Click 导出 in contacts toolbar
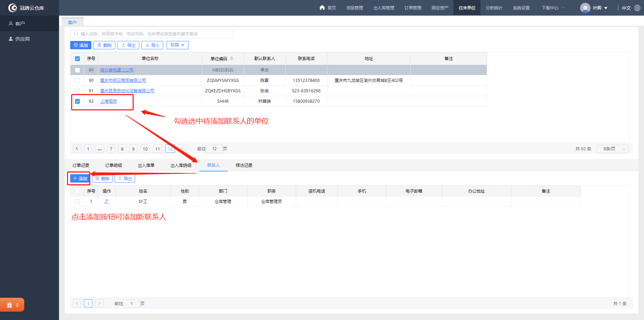 [x=125, y=178]
